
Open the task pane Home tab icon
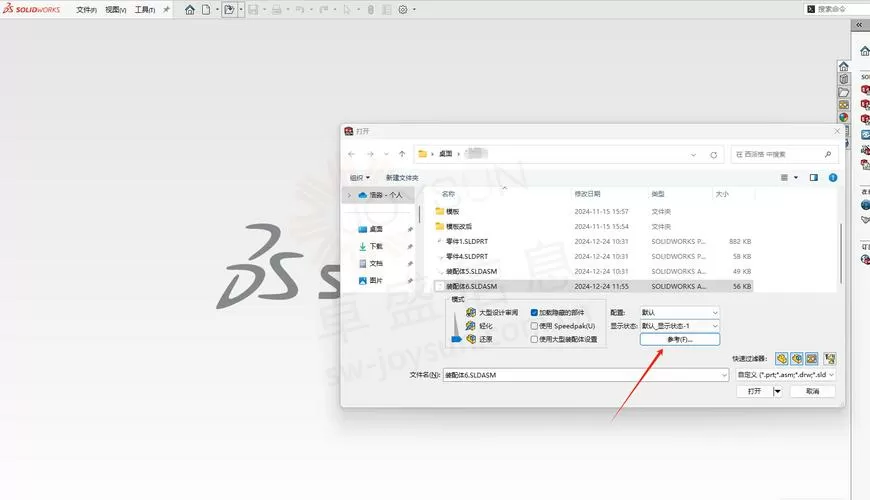[843, 66]
